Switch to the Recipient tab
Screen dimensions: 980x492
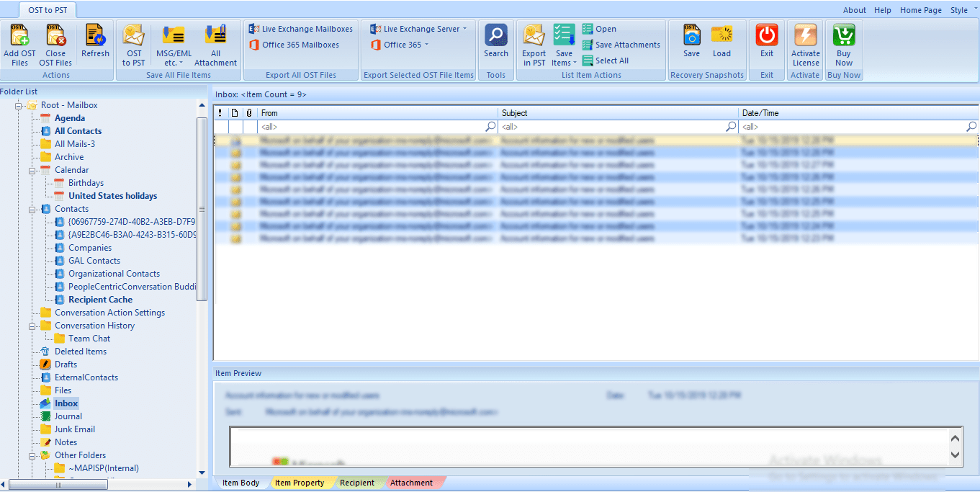point(357,483)
